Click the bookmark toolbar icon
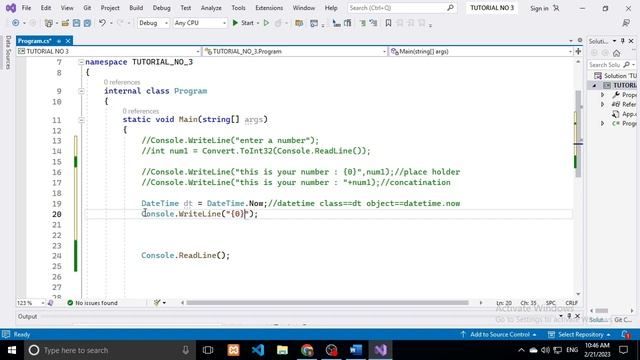 tap(388, 23)
